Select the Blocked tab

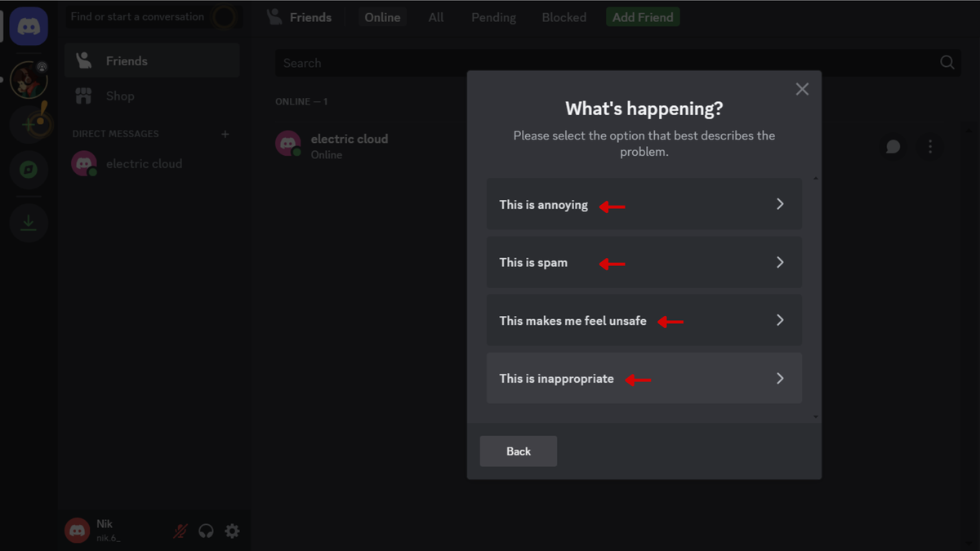(x=563, y=16)
